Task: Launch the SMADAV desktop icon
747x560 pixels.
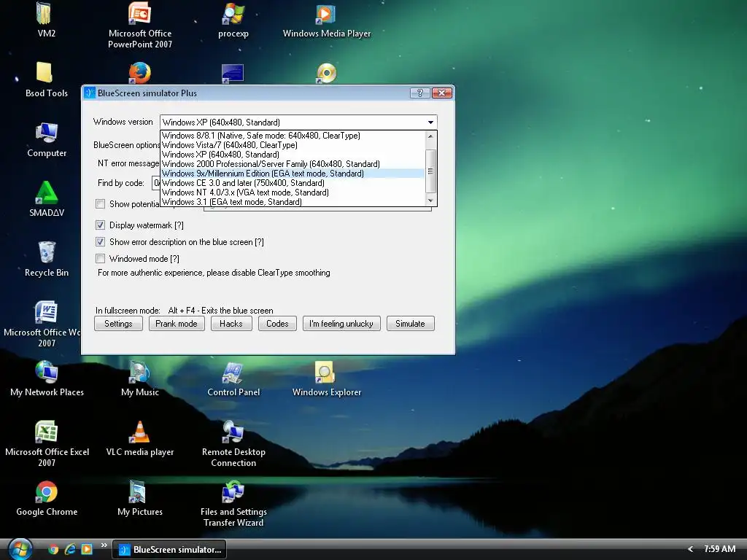Action: pos(46,199)
